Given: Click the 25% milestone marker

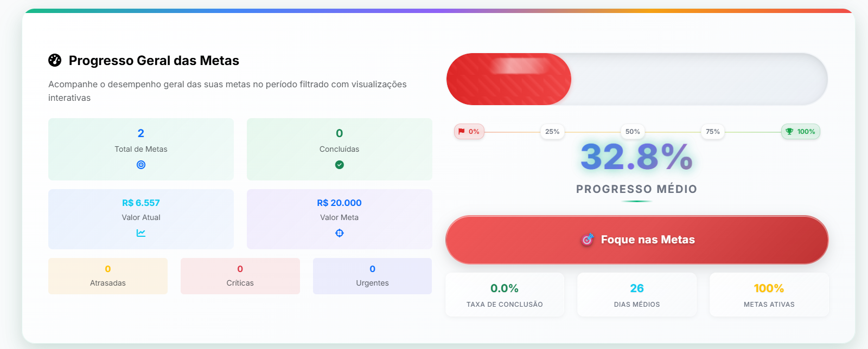Looking at the screenshot, I should coord(552,131).
